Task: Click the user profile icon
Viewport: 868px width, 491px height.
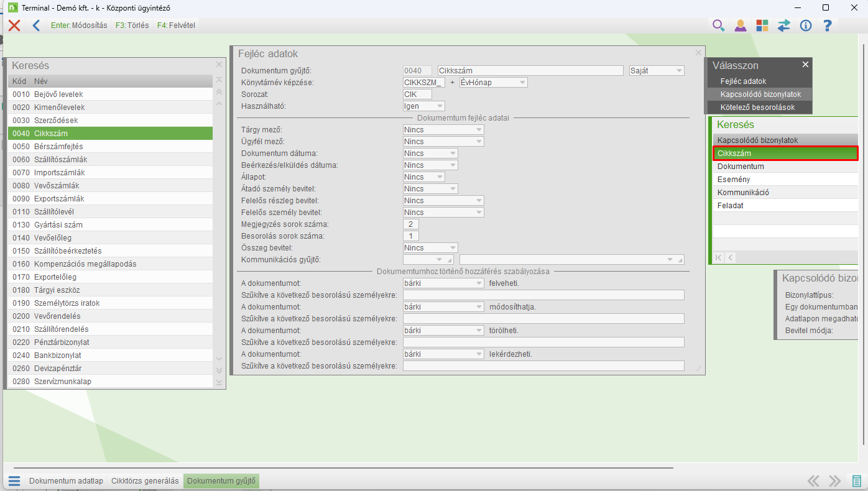Action: tap(740, 25)
